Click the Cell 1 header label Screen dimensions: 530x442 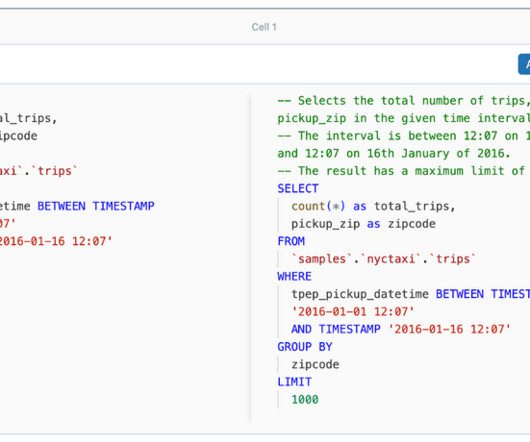coord(264,27)
